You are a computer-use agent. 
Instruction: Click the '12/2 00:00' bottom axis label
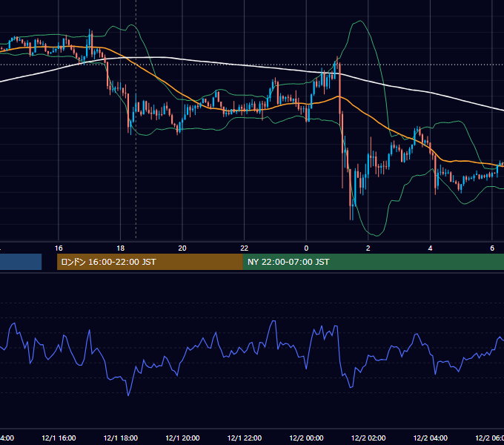[x=306, y=438]
